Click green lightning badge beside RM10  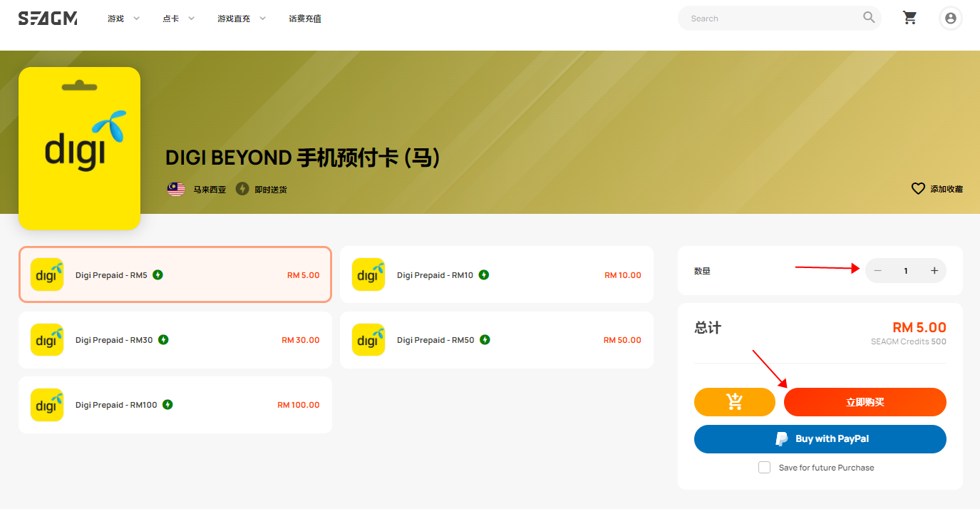484,274
